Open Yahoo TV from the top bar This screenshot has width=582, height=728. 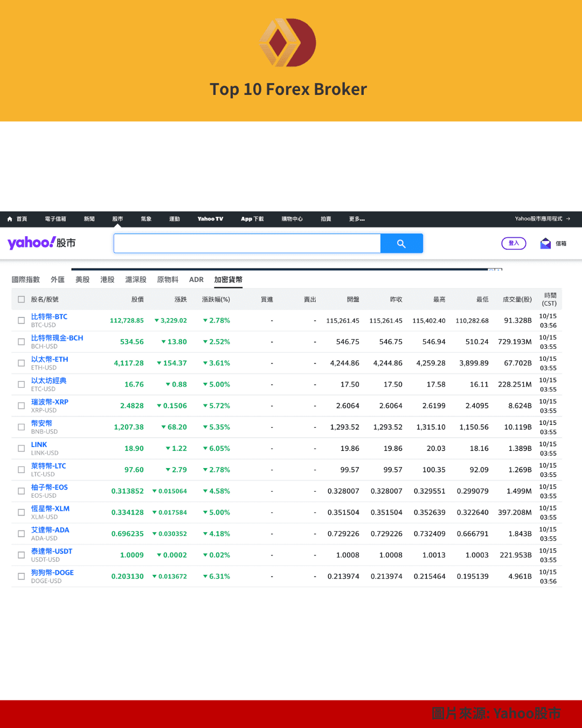pos(210,219)
